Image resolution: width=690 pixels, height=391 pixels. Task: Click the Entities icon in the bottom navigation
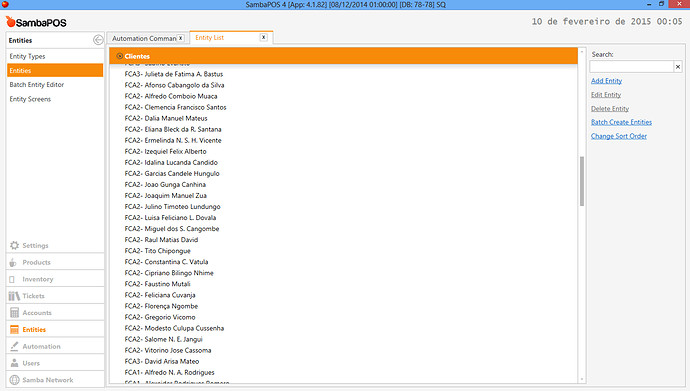point(15,329)
